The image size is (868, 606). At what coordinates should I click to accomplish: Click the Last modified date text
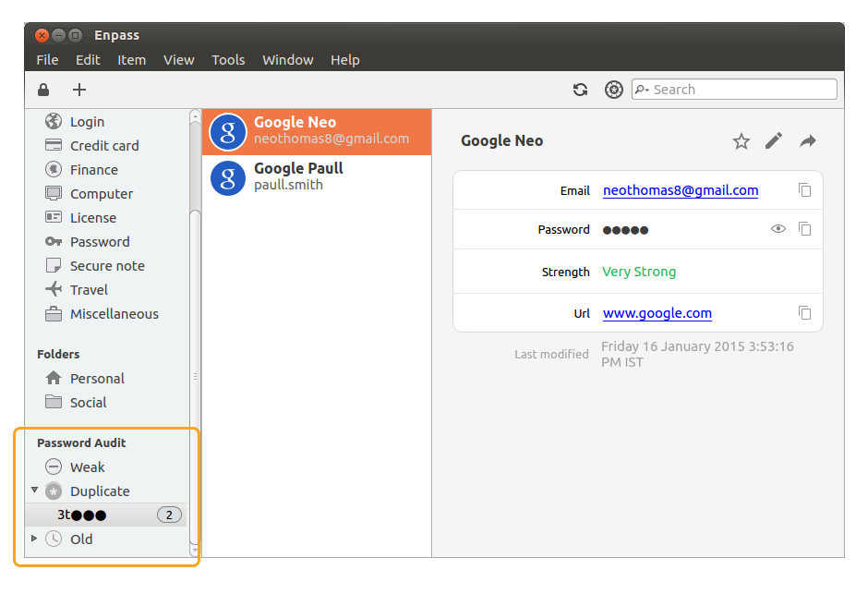point(697,355)
